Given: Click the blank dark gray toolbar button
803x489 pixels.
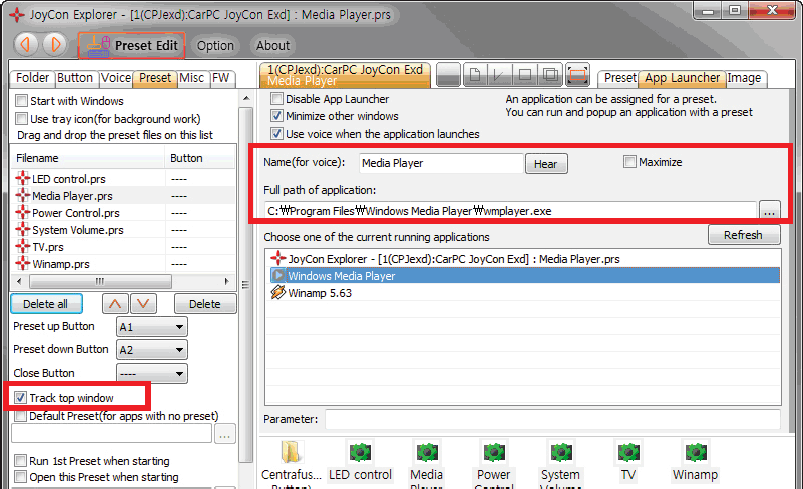Looking at the screenshot, I should (449, 75).
